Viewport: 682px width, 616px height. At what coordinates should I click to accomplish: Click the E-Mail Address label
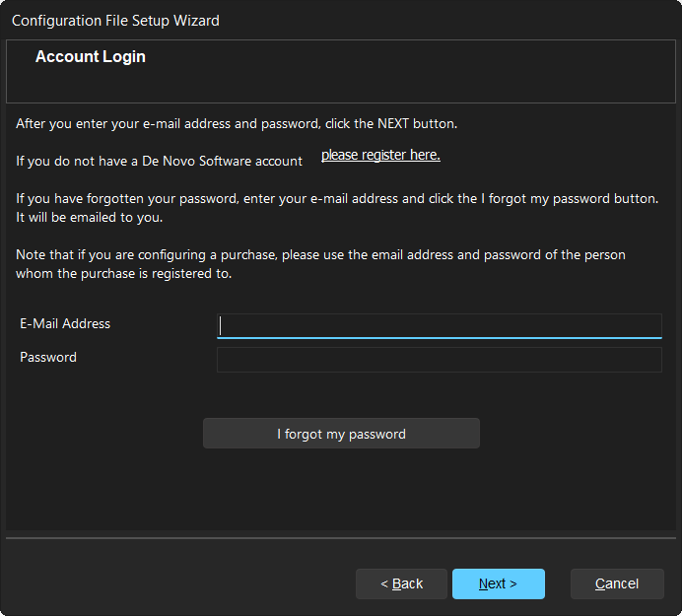pos(65,324)
